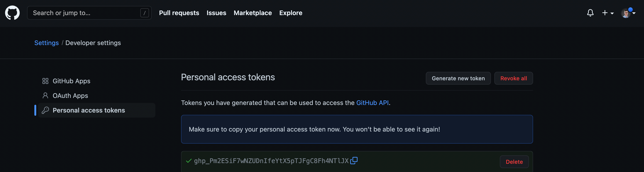Follow the GitHub API link
This screenshot has height=172, width=644.
(372, 103)
